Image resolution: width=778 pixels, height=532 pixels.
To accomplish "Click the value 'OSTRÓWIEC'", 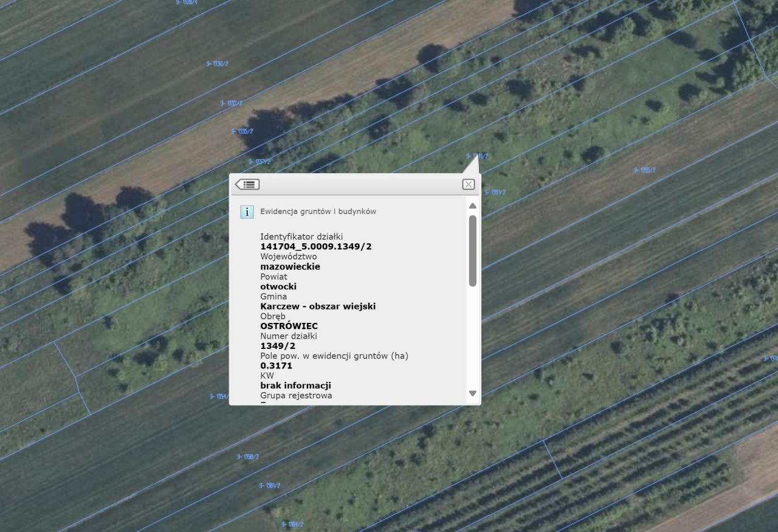I will pyautogui.click(x=289, y=326).
